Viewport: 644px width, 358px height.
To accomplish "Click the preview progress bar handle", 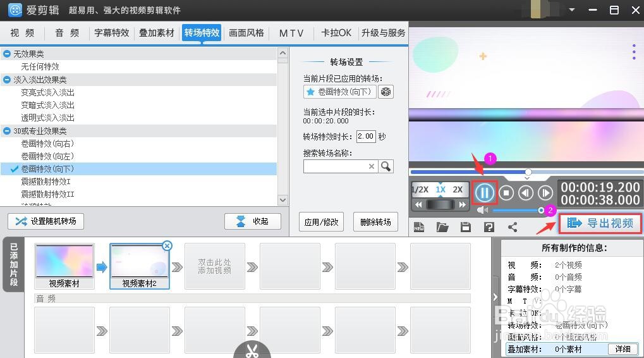I will tap(528, 172).
